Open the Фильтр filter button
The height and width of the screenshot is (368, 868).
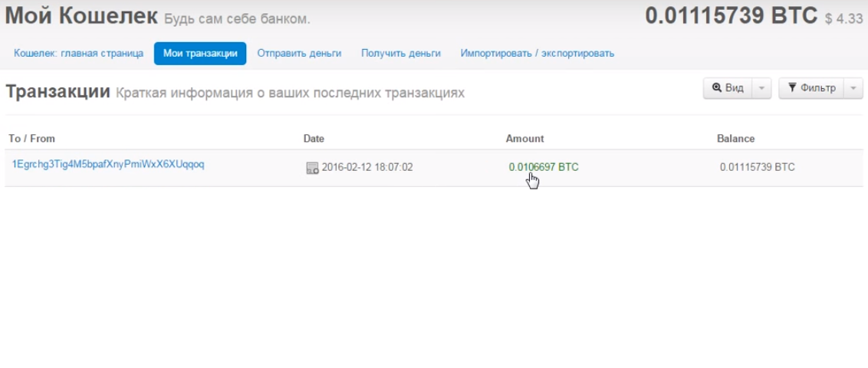pos(811,88)
